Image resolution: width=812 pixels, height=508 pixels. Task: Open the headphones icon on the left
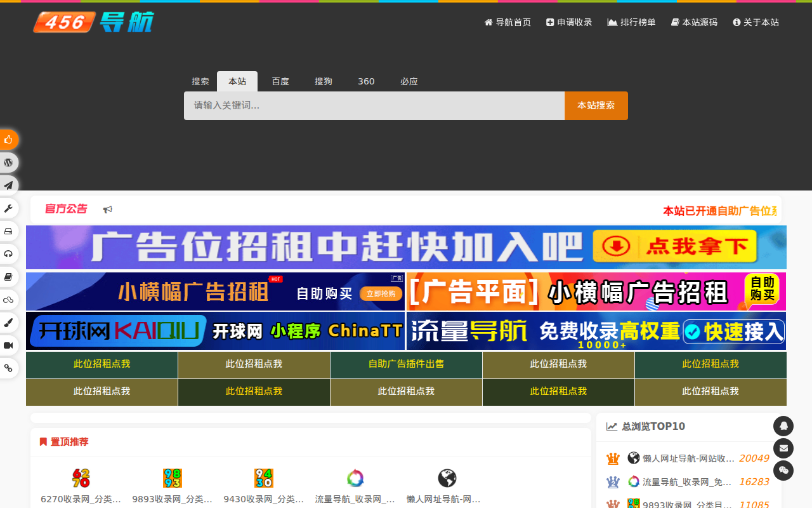tap(8, 254)
